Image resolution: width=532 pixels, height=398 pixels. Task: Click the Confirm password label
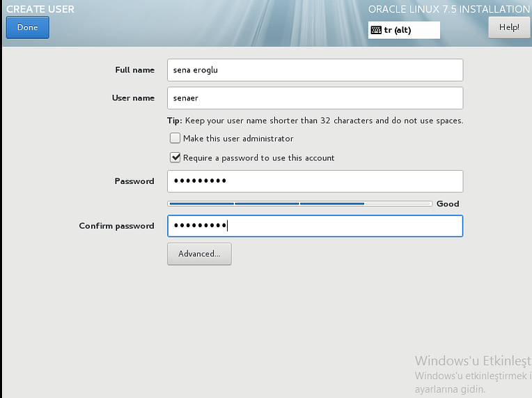[116, 226]
